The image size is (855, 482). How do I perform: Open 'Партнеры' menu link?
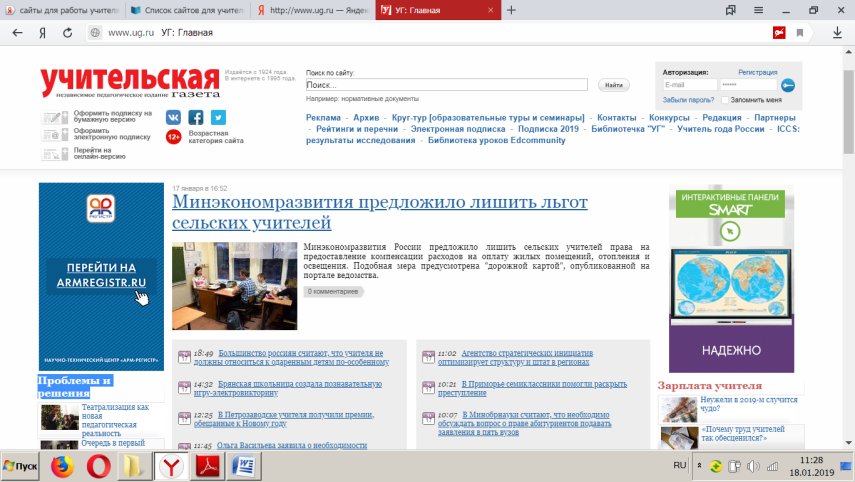pos(774,118)
